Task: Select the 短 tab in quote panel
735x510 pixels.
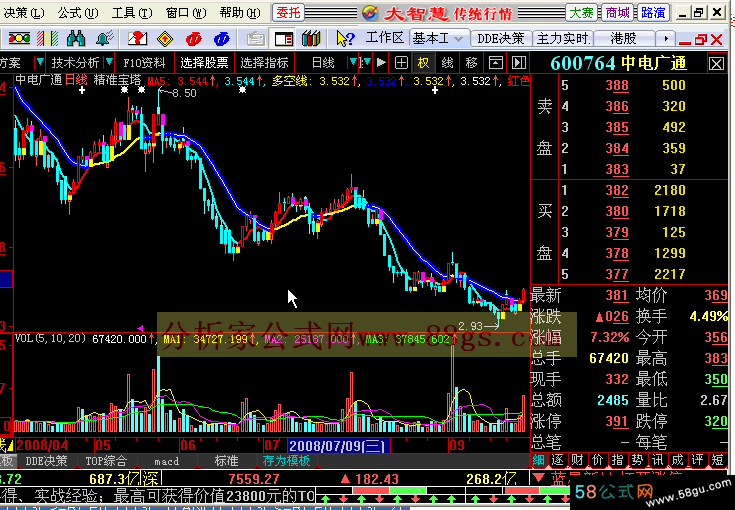Action: coord(717,460)
